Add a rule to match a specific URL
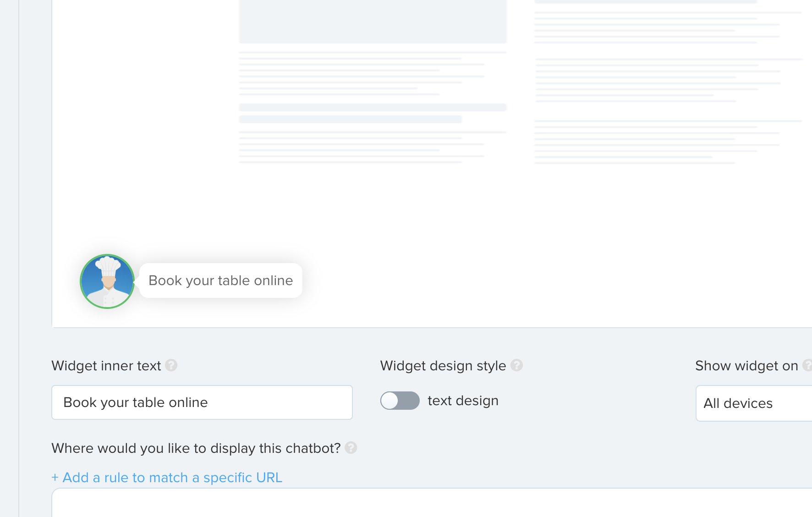The image size is (812, 517). point(167,478)
